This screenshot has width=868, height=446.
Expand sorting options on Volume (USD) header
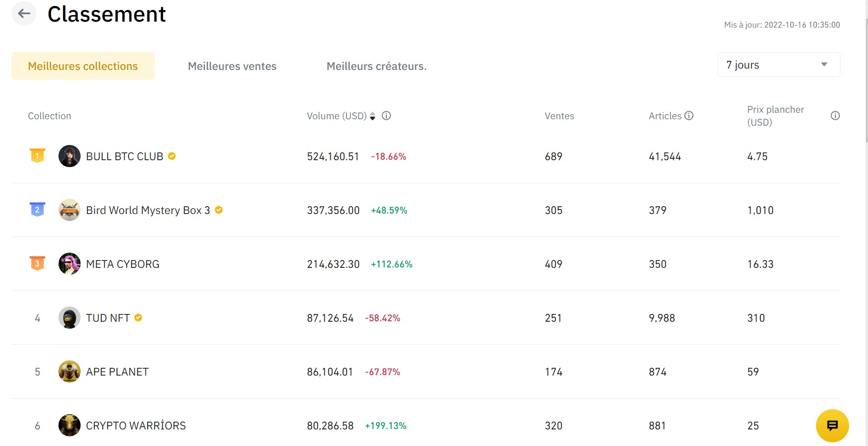tap(372, 116)
